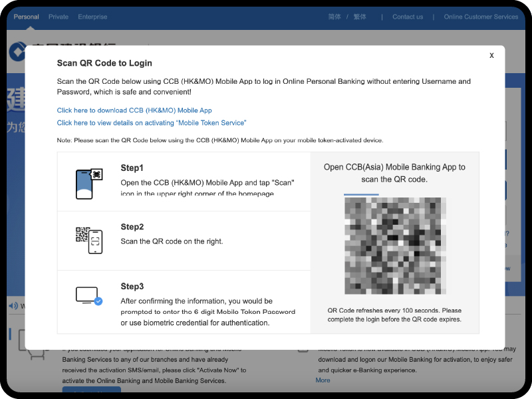The height and width of the screenshot is (399, 532).
Task: Click the 'Note: Please scan the QR Code' line
Action: [x=220, y=140]
